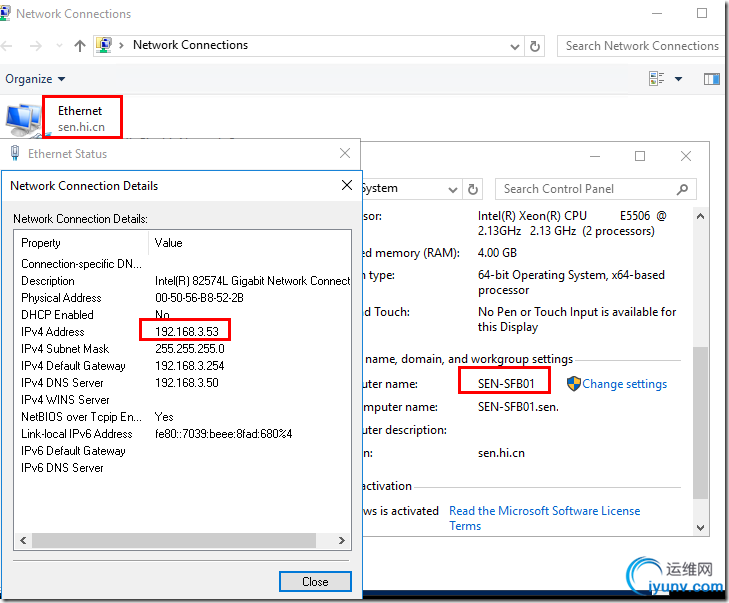Select the IPv4 WINS Server row

pyautogui.click(x=183, y=400)
